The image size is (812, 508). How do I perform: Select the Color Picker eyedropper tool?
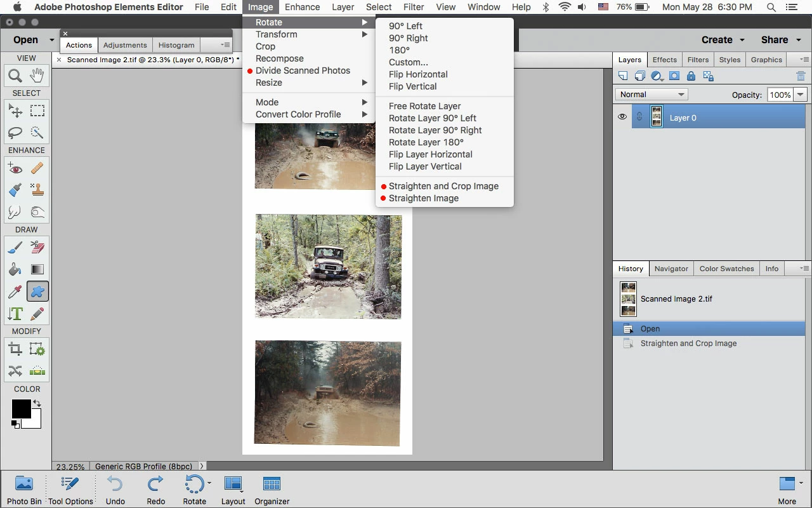pyautogui.click(x=15, y=291)
